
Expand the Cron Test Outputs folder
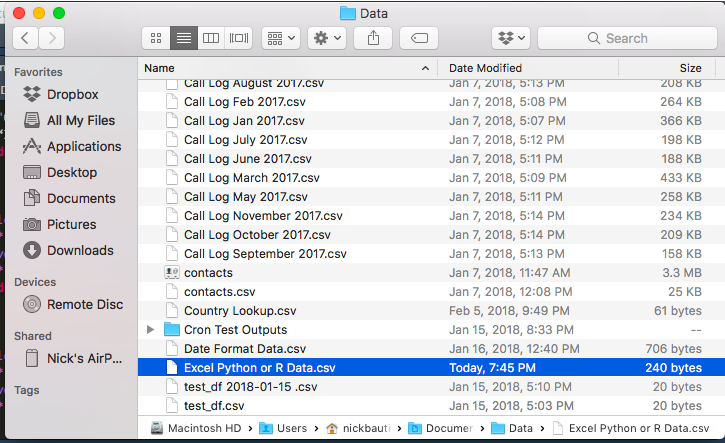[x=151, y=330]
